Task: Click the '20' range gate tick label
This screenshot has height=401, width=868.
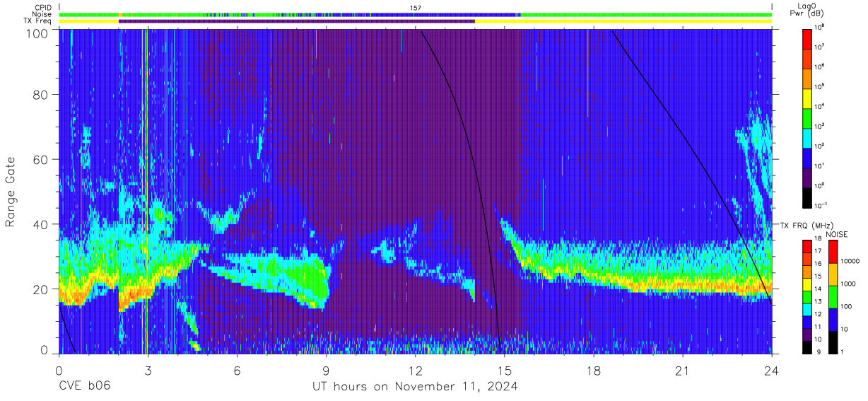Action: [42, 289]
